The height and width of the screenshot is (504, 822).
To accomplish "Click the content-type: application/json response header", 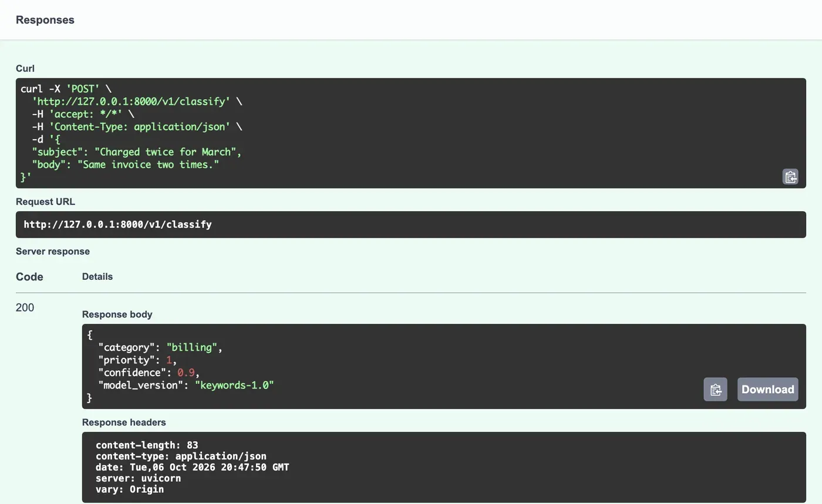I will point(181,456).
